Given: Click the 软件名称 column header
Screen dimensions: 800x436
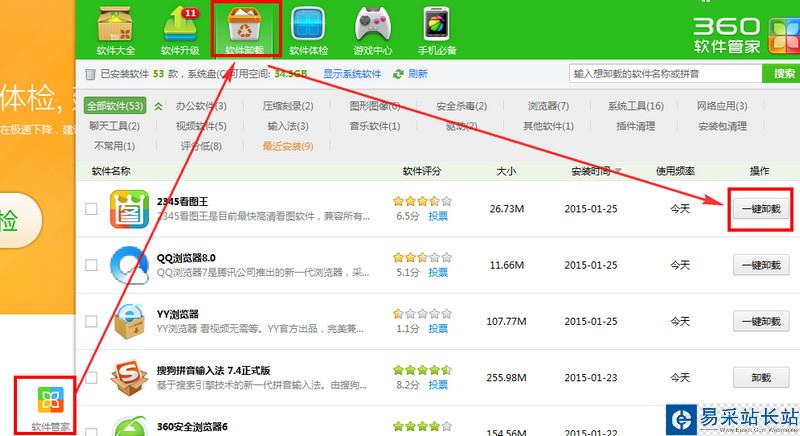Looking at the screenshot, I should (111, 171).
